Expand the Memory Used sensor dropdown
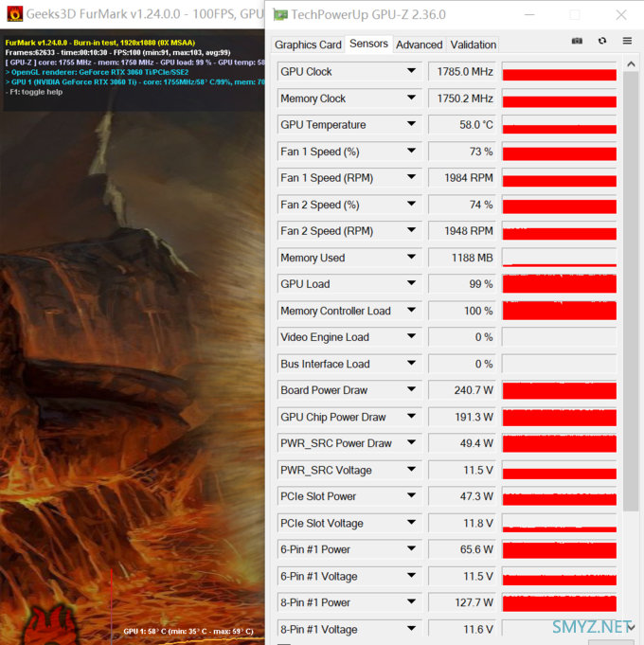The height and width of the screenshot is (645, 644). [412, 257]
